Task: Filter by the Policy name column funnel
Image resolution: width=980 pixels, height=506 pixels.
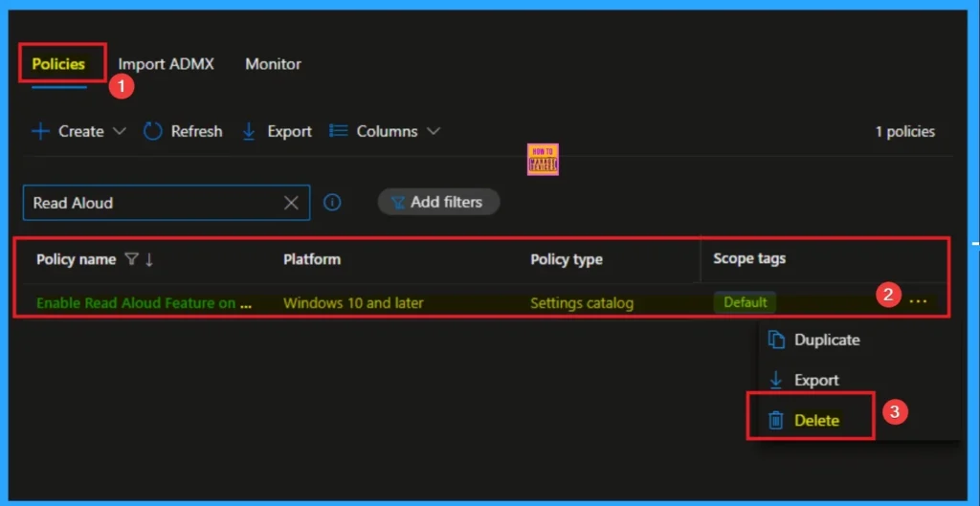Action: (x=130, y=259)
